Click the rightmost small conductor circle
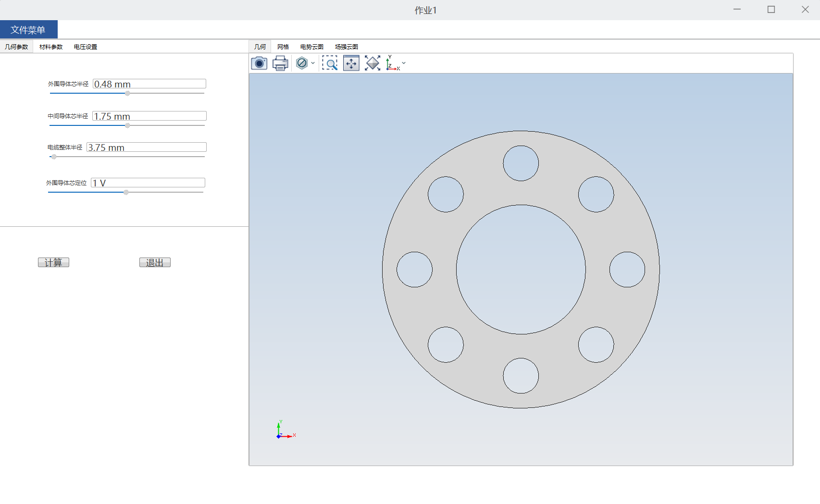The width and height of the screenshot is (820, 504). [x=627, y=270]
